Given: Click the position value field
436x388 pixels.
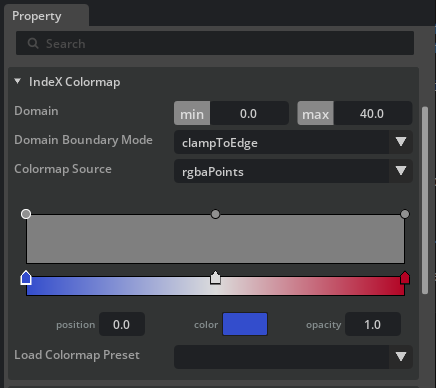Looking at the screenshot, I should (x=122, y=324).
